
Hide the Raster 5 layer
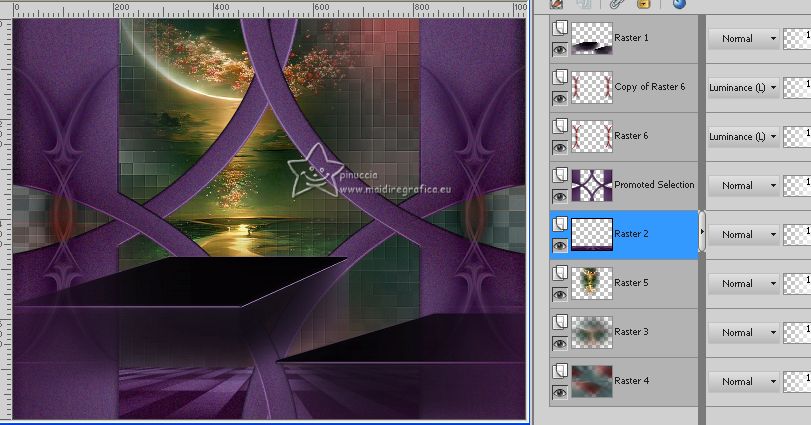click(560, 295)
